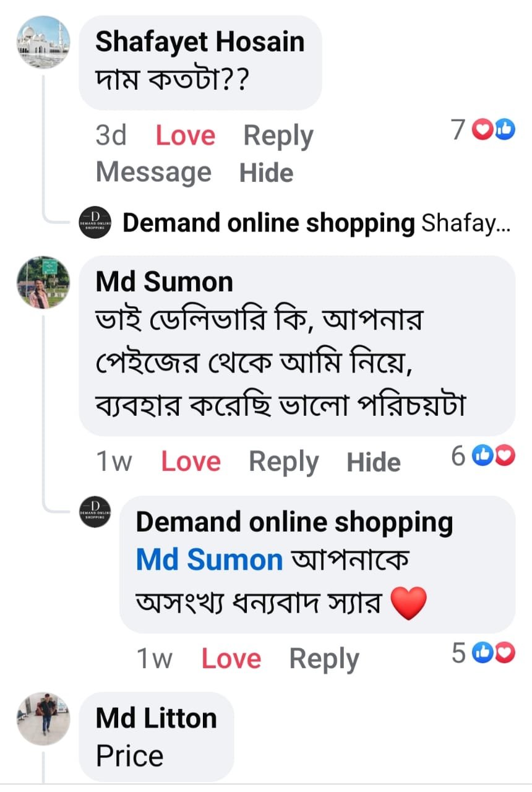Reply to Md Sumon's comment

point(283,462)
